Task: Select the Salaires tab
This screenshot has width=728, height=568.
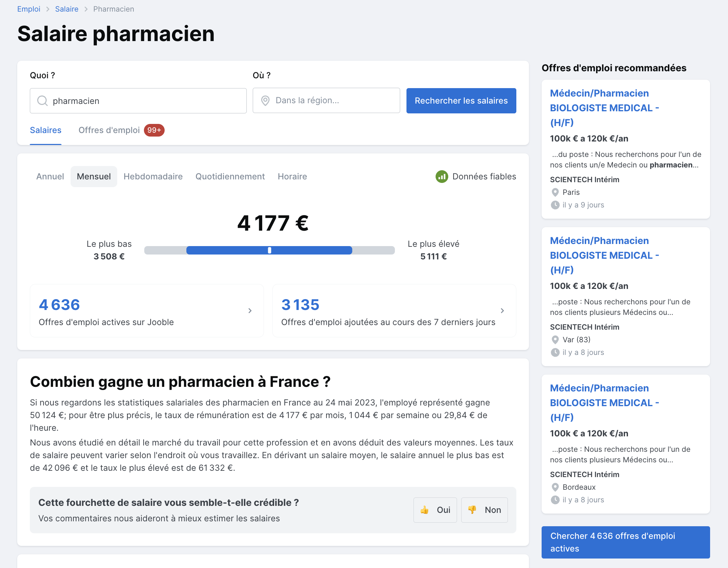Action: point(46,130)
